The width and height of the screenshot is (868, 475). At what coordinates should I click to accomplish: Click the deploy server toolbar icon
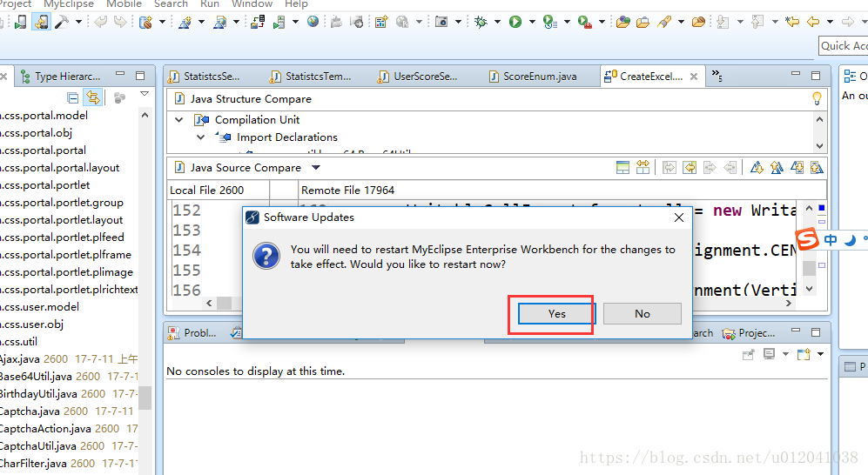point(258,22)
